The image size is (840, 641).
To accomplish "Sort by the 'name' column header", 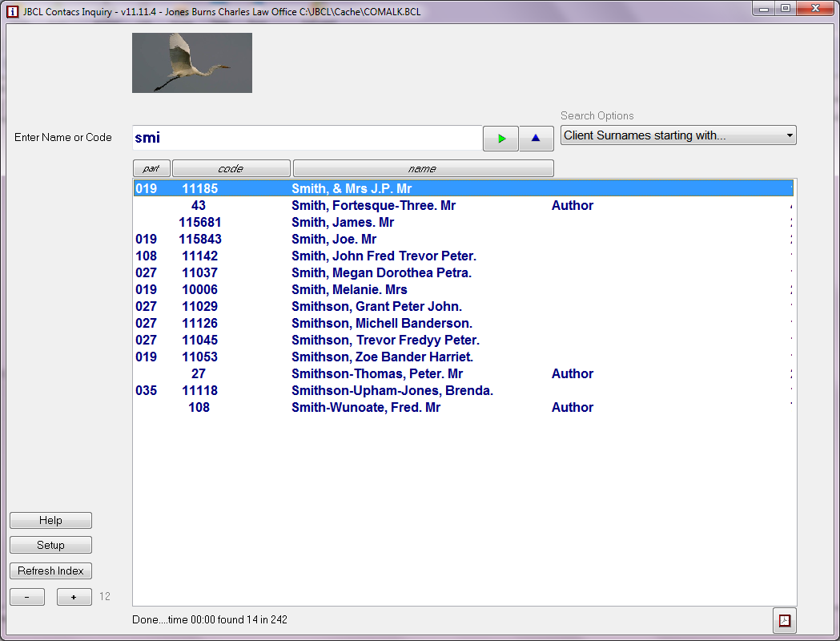I will point(423,168).
